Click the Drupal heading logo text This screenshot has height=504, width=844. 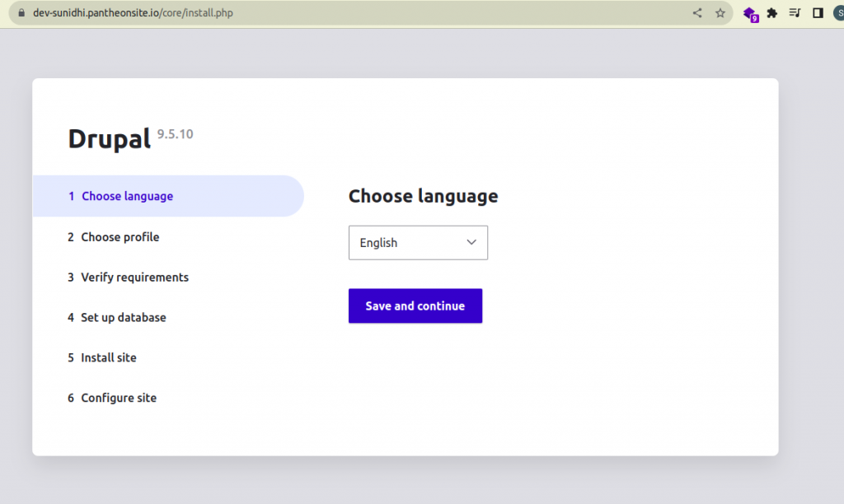pyautogui.click(x=109, y=139)
